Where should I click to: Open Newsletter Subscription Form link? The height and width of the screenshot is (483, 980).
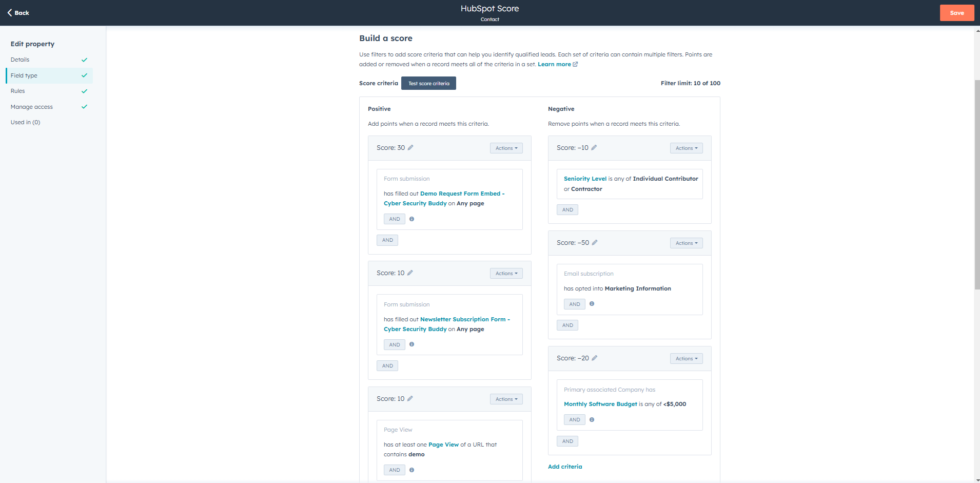click(x=447, y=324)
